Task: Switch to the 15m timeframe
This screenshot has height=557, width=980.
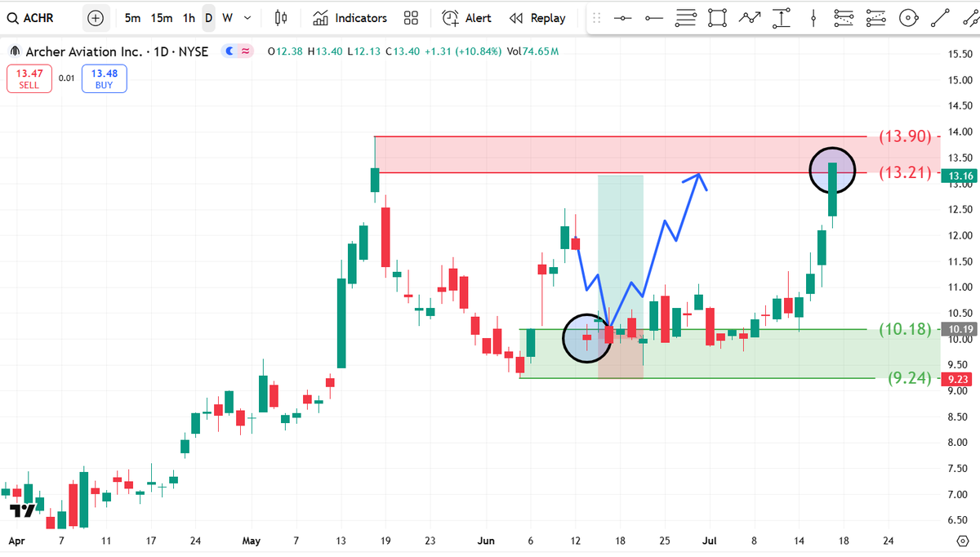Action: coord(161,18)
